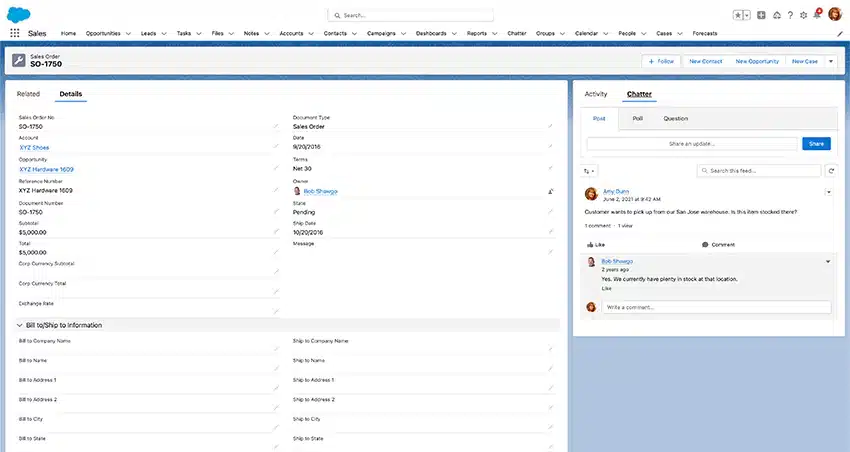
Task: Open the Setup gear icon
Action: [803, 15]
